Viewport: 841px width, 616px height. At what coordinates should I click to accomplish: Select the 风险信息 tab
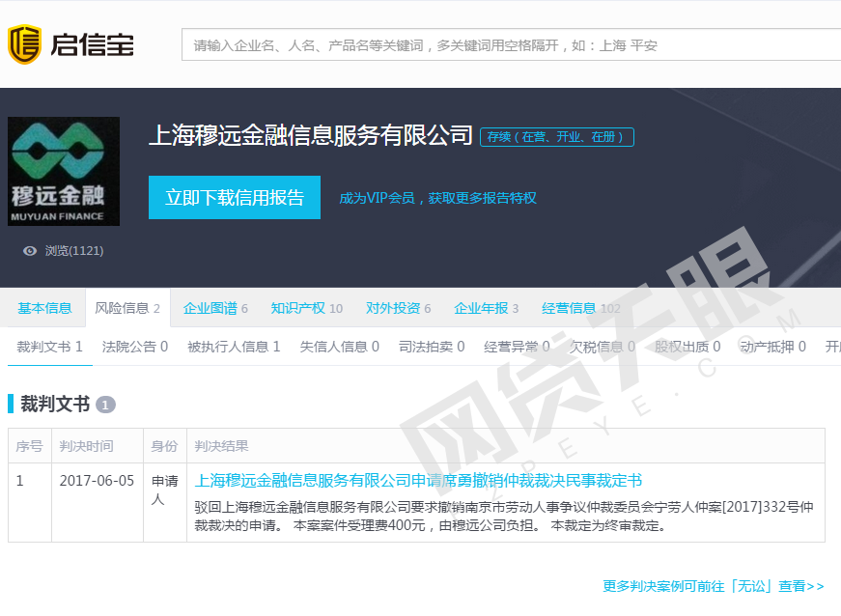click(127, 308)
